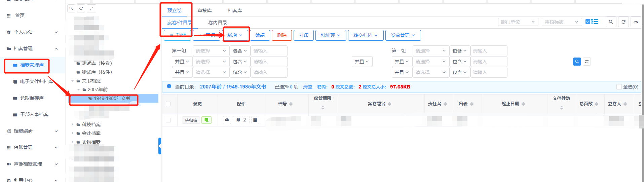Click the 清空 link
Screen dimensions: 644x182
tap(307, 87)
